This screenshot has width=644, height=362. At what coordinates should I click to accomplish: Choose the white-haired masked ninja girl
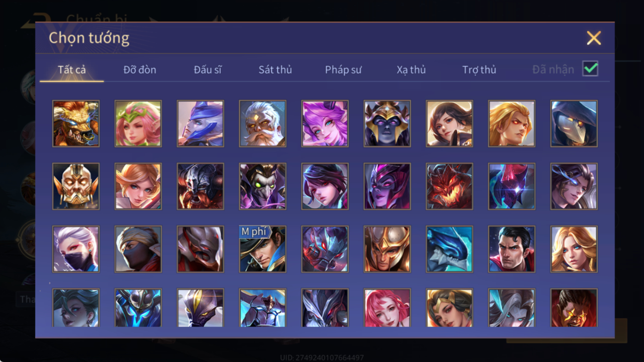tap(76, 249)
